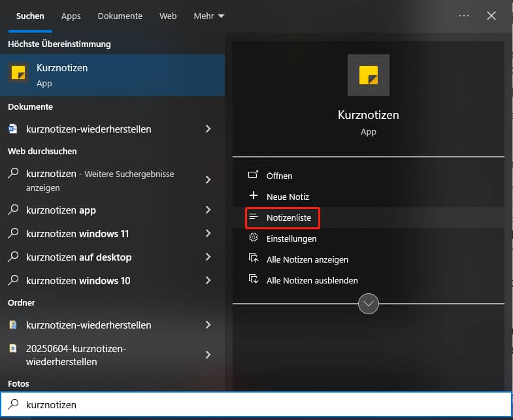This screenshot has width=513, height=420.
Task: Switch to the Apps tab
Action: coord(71,16)
